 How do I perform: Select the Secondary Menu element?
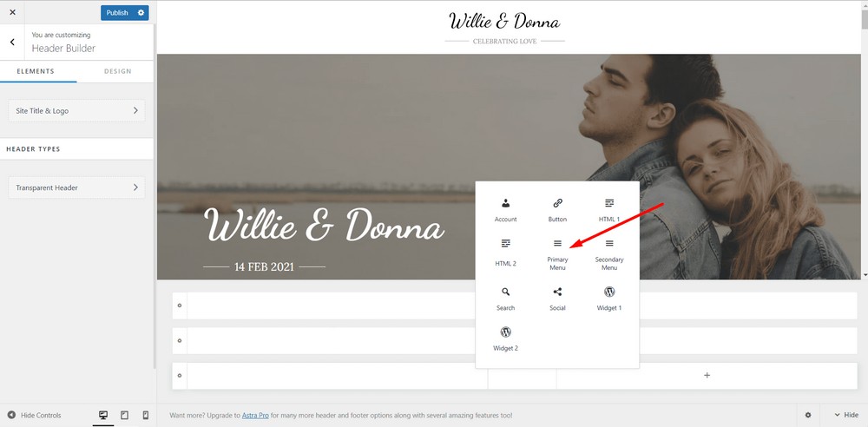pyautogui.click(x=609, y=253)
